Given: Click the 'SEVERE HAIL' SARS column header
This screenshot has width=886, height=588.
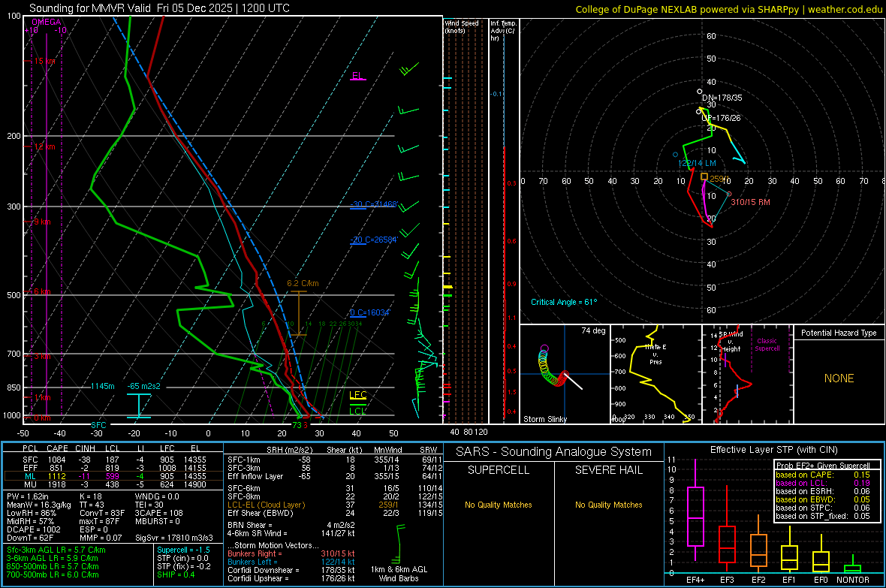Looking at the screenshot, I should 608,470.
